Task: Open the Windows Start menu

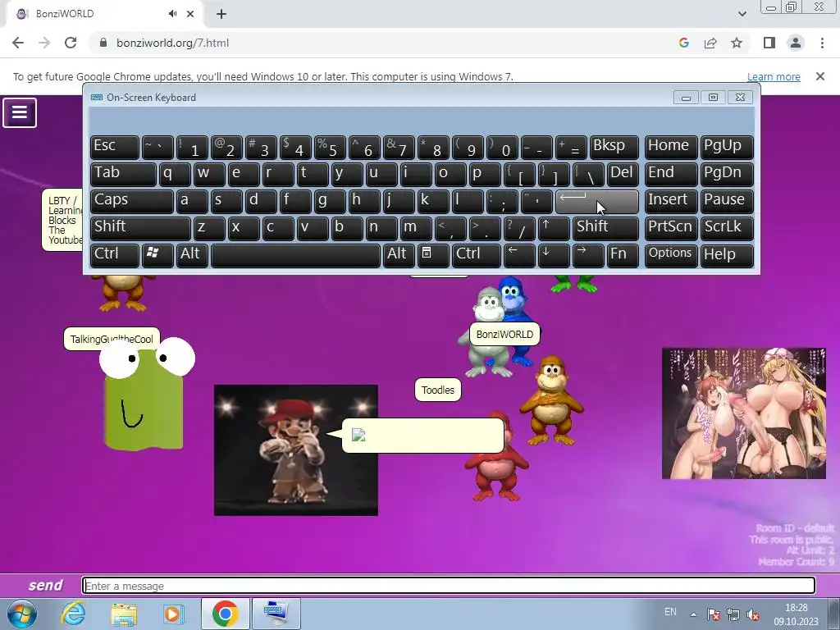Action: 22,614
